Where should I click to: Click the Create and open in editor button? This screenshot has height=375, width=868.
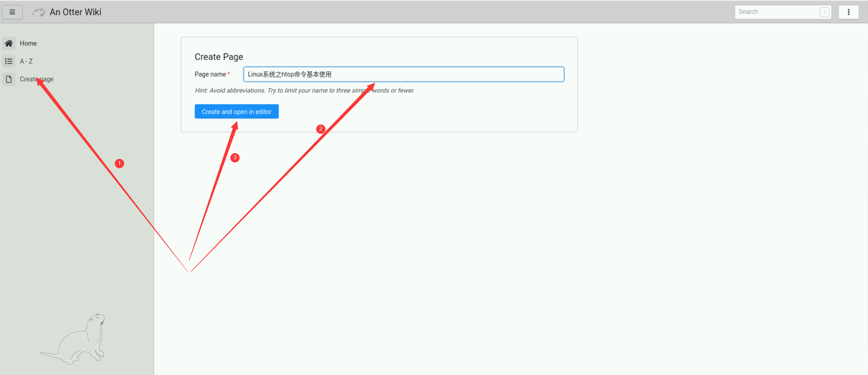(x=236, y=112)
